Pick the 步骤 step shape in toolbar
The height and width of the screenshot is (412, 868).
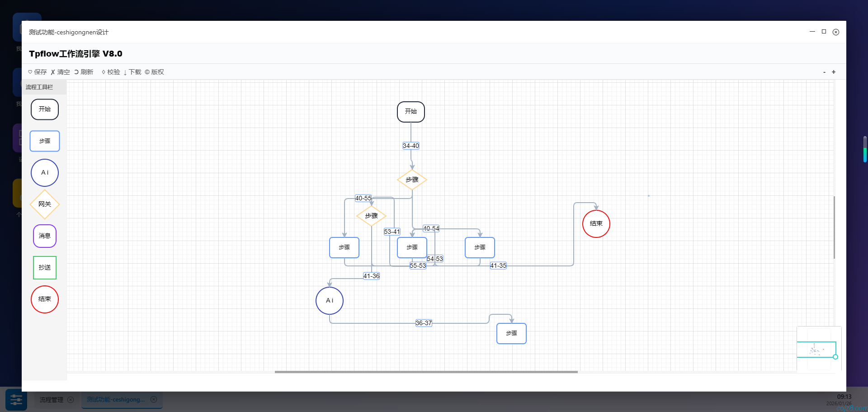(45, 141)
